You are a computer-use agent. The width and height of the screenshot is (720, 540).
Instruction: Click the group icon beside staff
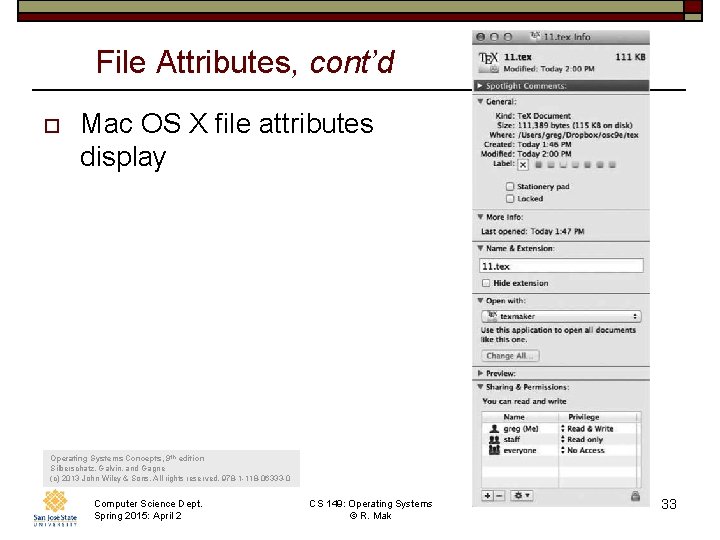[x=494, y=439]
